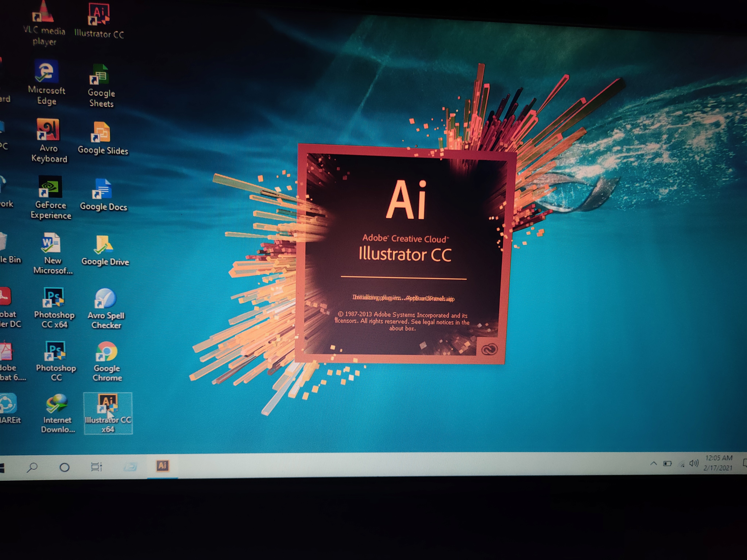Click the Illustrator button on the taskbar
Screen dimensions: 747x560
(162, 466)
